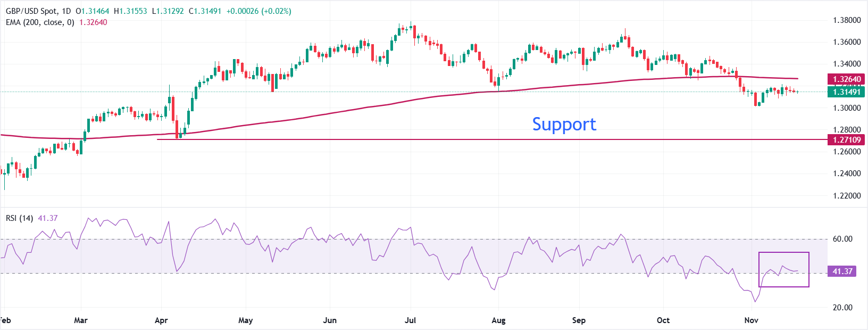Click the GBP/USD Spot symbol title

tap(31, 11)
